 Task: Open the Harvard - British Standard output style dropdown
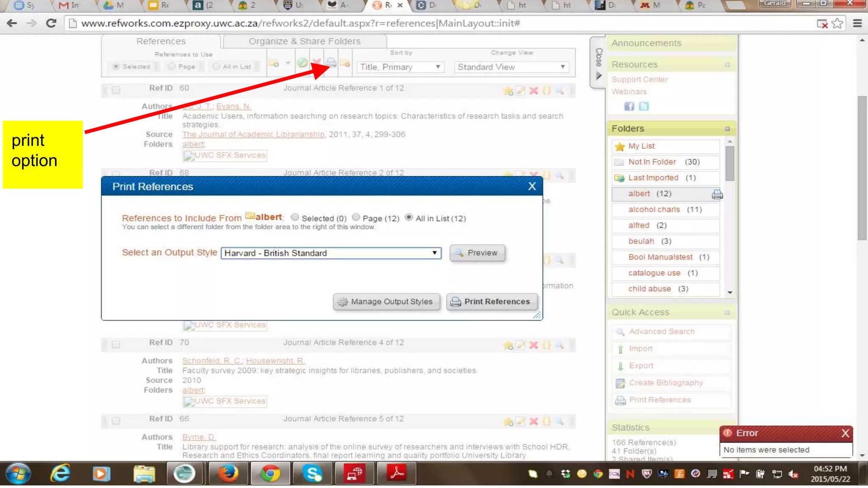[331, 253]
